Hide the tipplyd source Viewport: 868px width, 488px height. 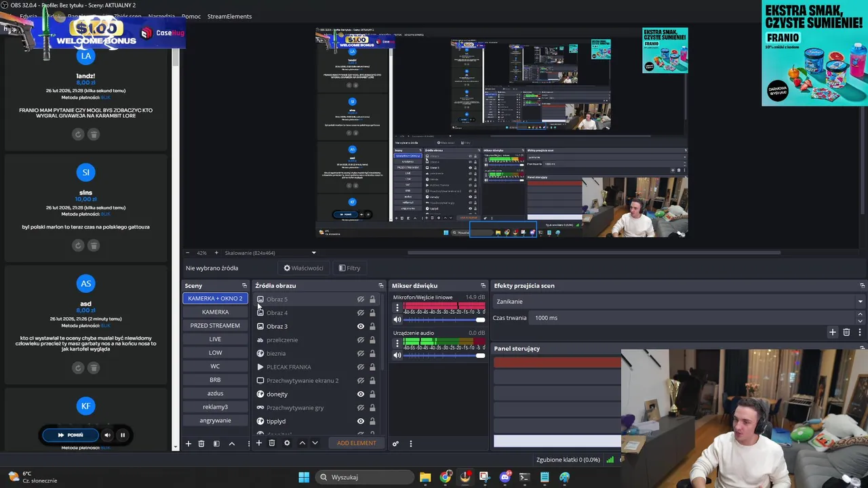pos(361,421)
